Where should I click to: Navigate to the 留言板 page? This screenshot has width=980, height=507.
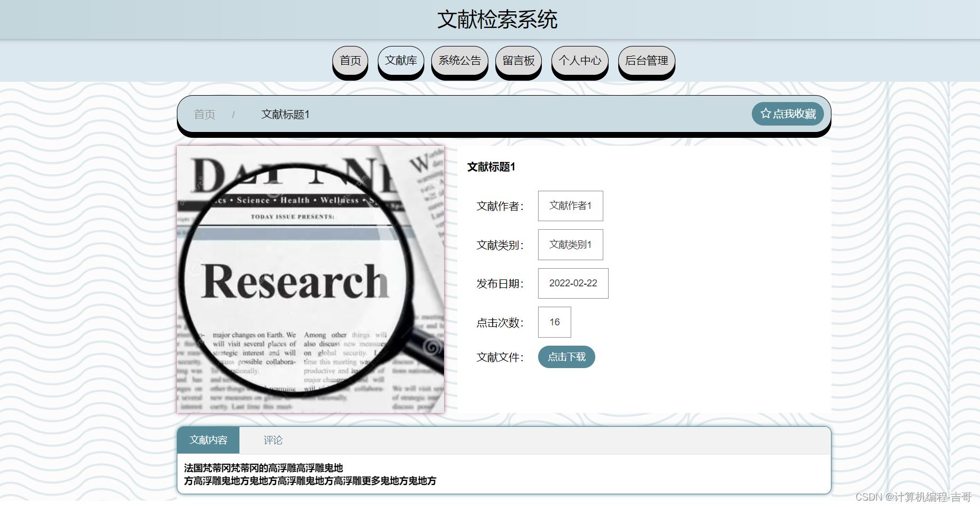tap(518, 60)
